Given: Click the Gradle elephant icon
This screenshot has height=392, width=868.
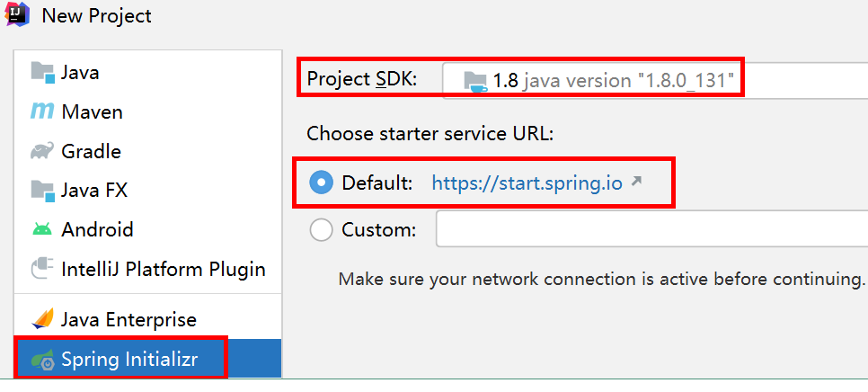Looking at the screenshot, I should pyautogui.click(x=42, y=151).
